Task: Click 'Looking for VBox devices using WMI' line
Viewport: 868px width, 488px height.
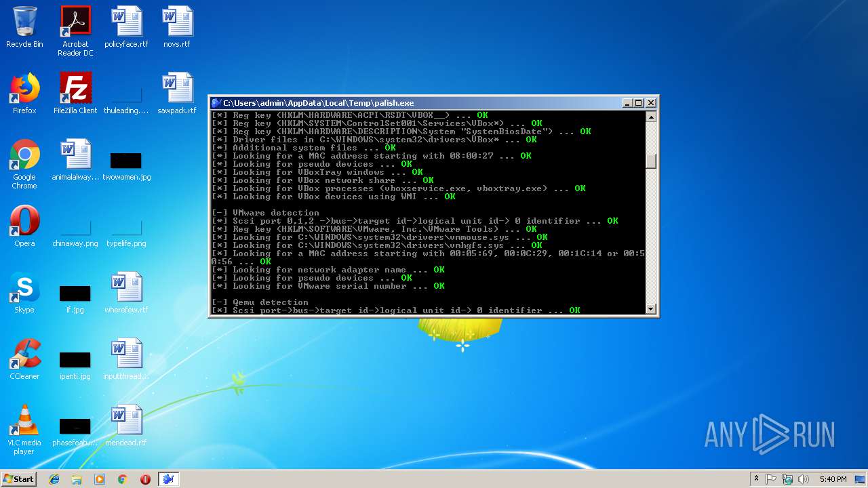Action: coord(333,197)
